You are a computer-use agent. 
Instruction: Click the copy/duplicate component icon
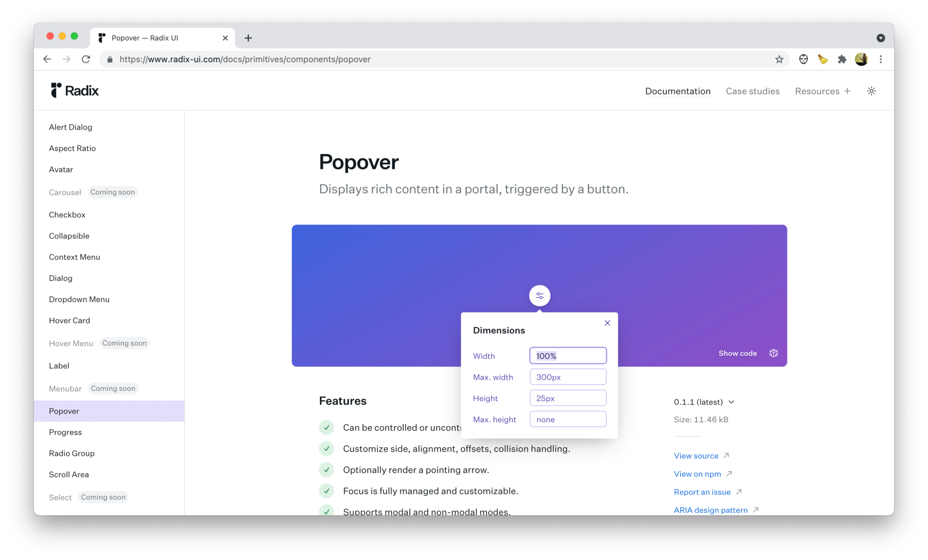click(773, 353)
